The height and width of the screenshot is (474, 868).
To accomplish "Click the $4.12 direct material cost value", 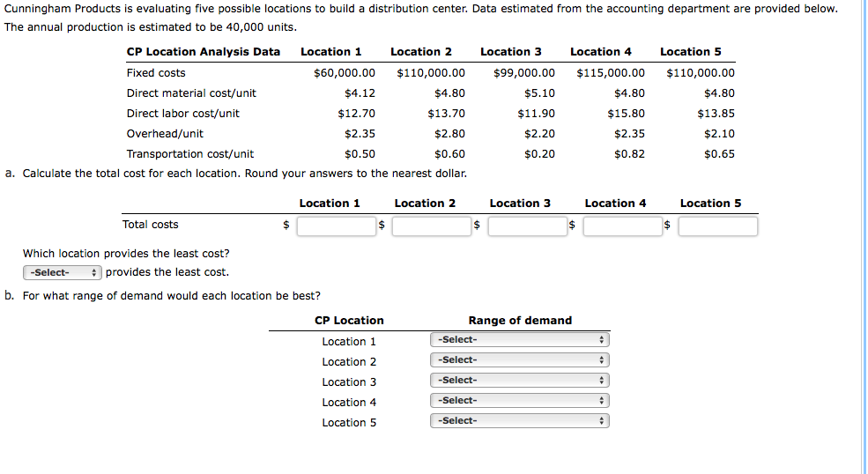I will point(360,93).
